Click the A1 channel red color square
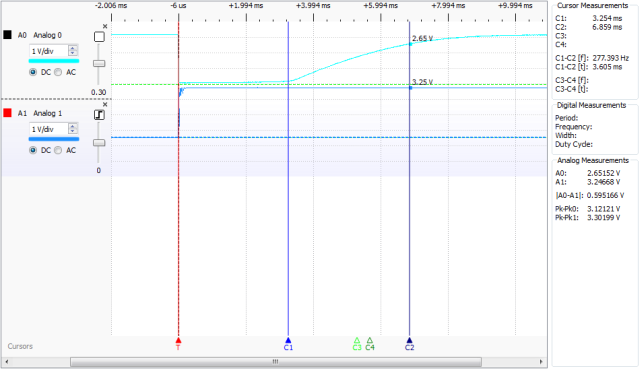Screen dimensions: 640x369 tap(7, 113)
